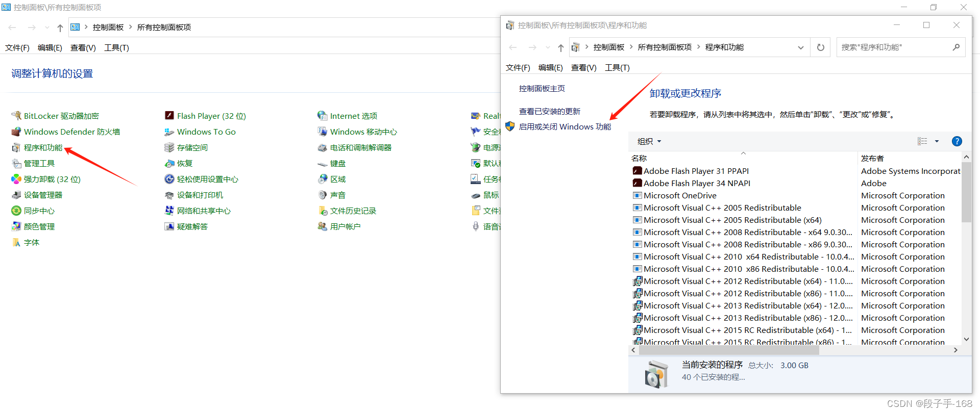
Task: Click 查看已安装的更新 link
Action: (x=550, y=112)
